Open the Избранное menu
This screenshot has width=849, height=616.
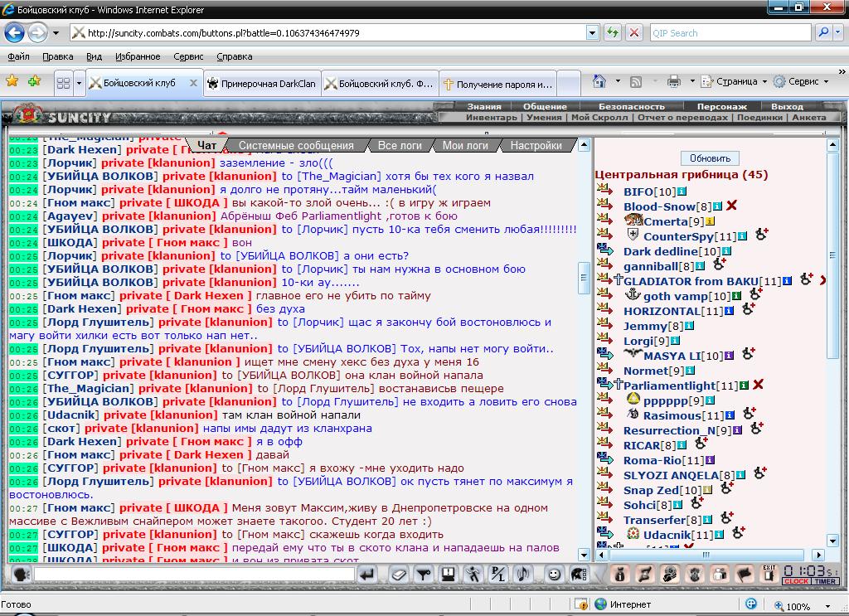coord(137,56)
